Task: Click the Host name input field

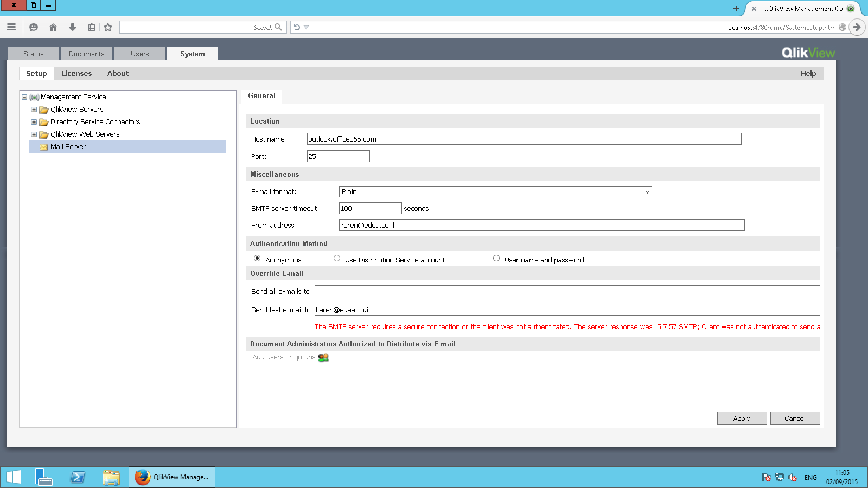Action: (x=524, y=139)
